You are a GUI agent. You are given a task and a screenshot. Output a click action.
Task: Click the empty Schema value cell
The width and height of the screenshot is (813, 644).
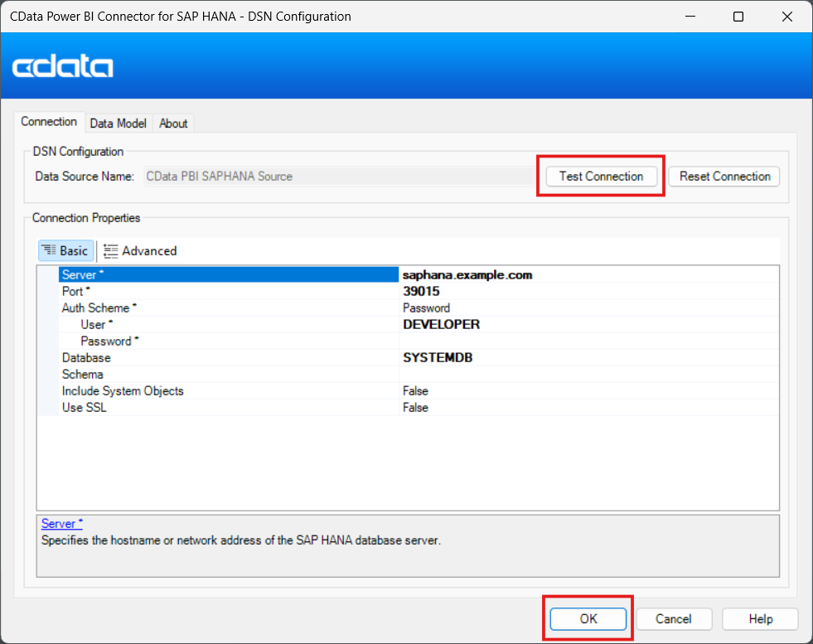tap(588, 375)
